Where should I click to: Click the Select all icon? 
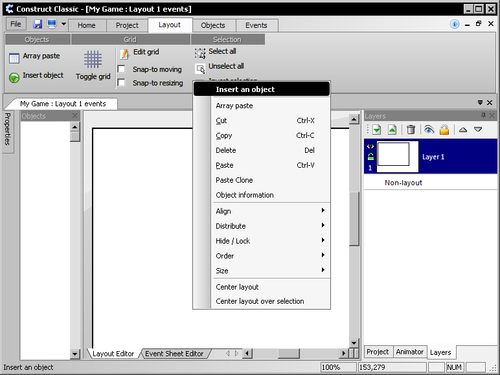[200, 53]
